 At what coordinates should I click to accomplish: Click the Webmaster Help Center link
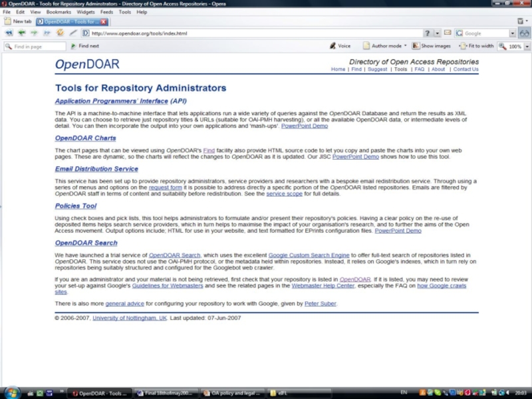[x=323, y=286]
